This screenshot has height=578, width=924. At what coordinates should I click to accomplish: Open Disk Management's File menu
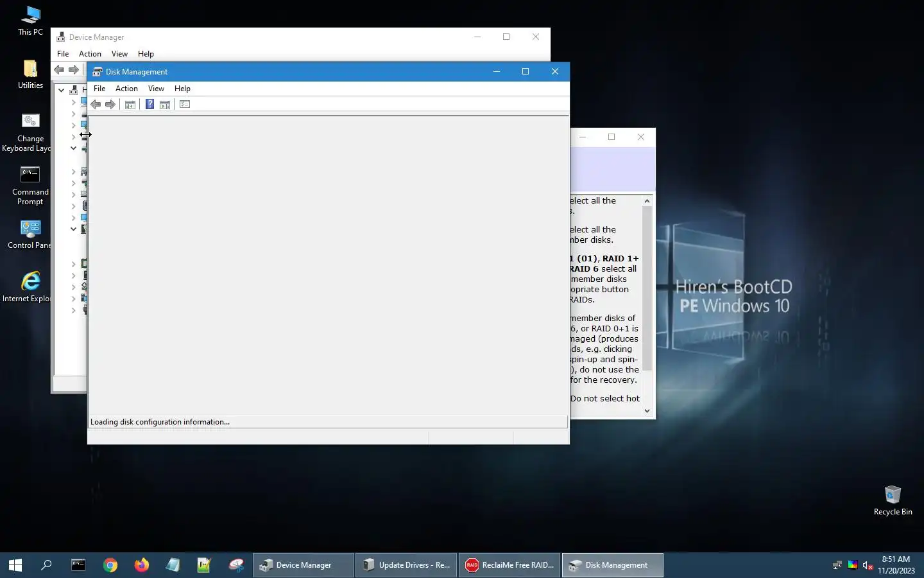coord(99,89)
